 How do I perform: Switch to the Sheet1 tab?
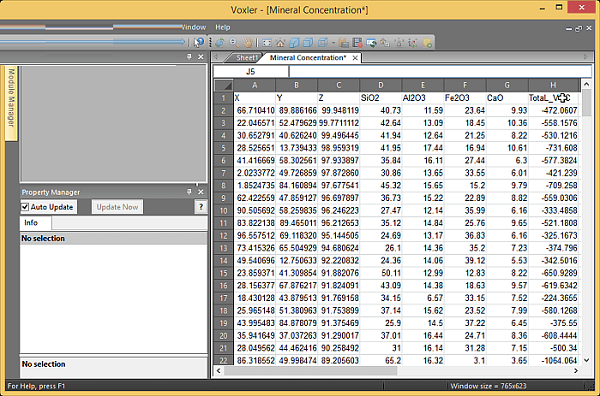(x=246, y=58)
